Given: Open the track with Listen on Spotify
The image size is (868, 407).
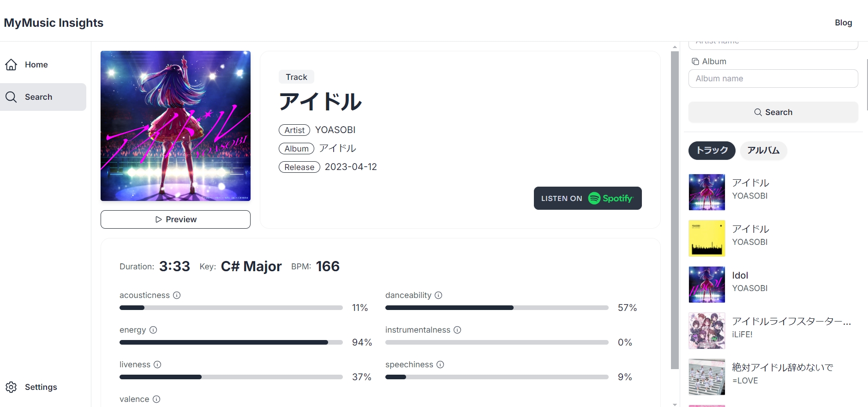Looking at the screenshot, I should pyautogui.click(x=588, y=198).
